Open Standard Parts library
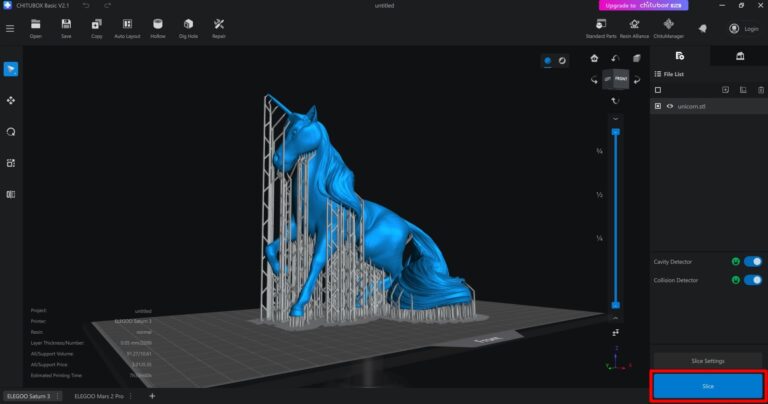Screen dimensions: 768x404 point(601,27)
